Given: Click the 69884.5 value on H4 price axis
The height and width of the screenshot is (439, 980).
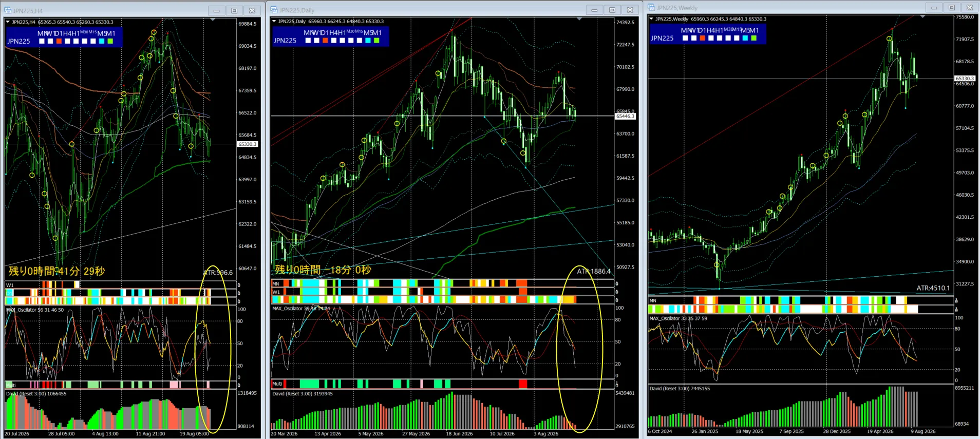Looking at the screenshot, I should [247, 24].
